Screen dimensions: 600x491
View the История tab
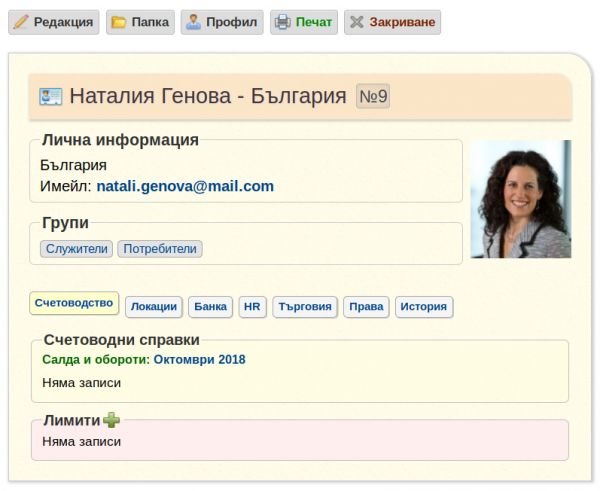(423, 307)
